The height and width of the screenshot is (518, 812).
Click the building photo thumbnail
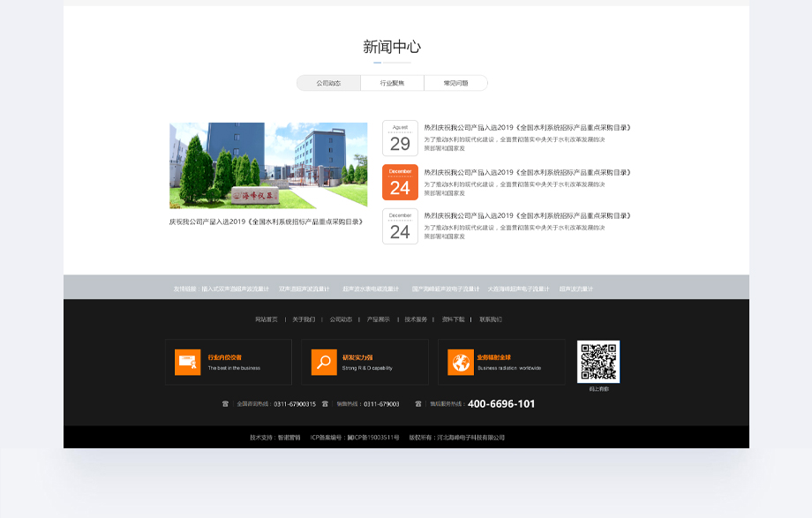(x=268, y=165)
